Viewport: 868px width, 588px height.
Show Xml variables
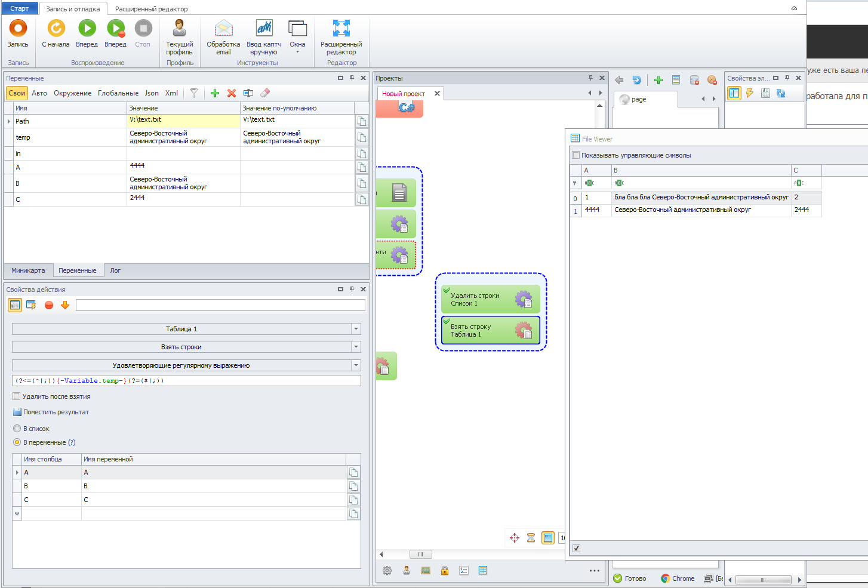(x=171, y=93)
